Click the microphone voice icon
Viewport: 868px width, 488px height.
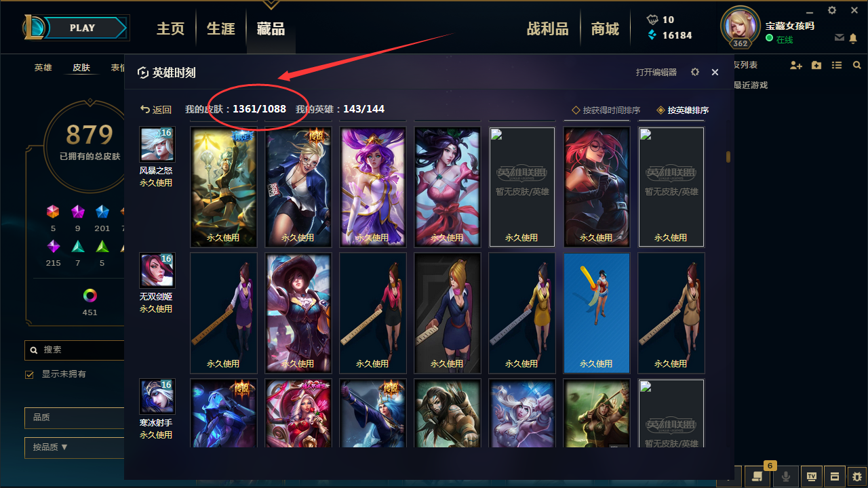786,476
